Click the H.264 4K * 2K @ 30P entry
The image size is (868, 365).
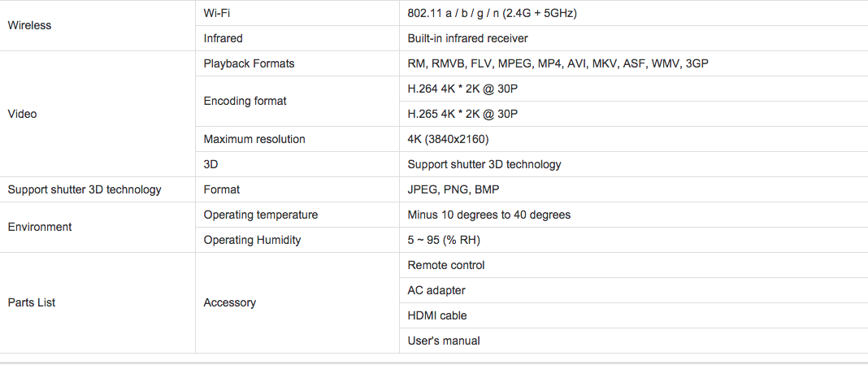[x=462, y=89]
